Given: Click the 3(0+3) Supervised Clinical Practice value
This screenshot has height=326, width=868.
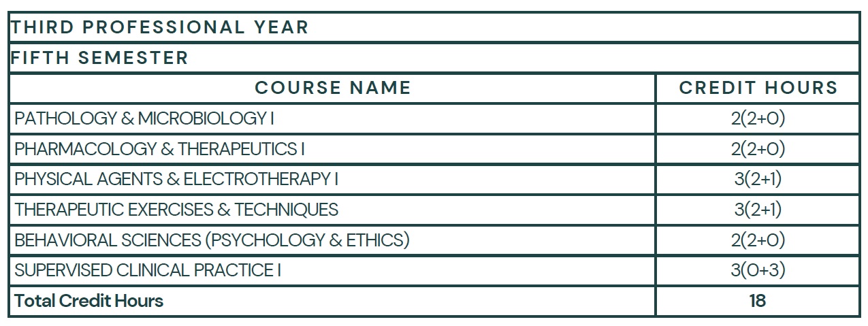Looking at the screenshot, I should tap(758, 270).
